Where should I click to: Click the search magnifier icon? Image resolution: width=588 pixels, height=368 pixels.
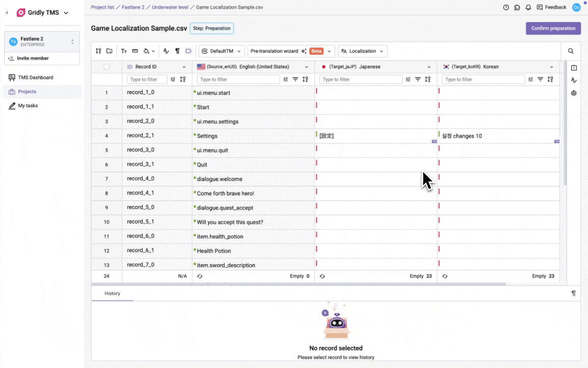[x=571, y=51]
